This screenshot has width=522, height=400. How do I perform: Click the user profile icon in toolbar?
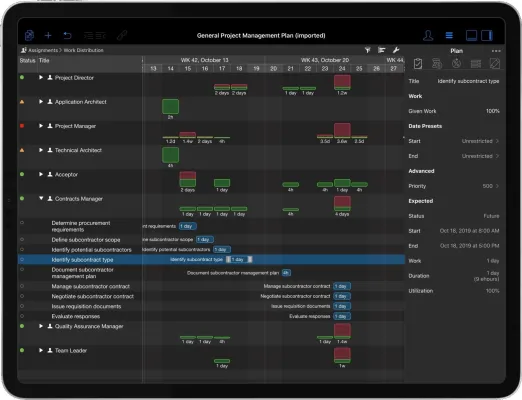coord(428,35)
